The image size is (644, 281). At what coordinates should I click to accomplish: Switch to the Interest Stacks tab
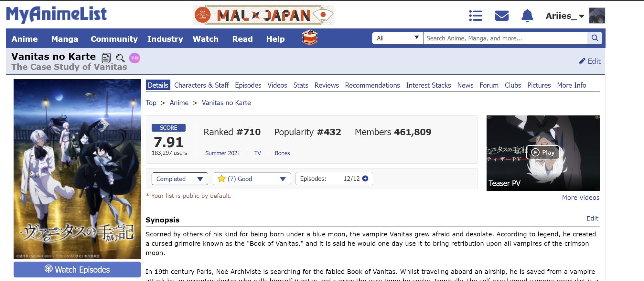[428, 85]
